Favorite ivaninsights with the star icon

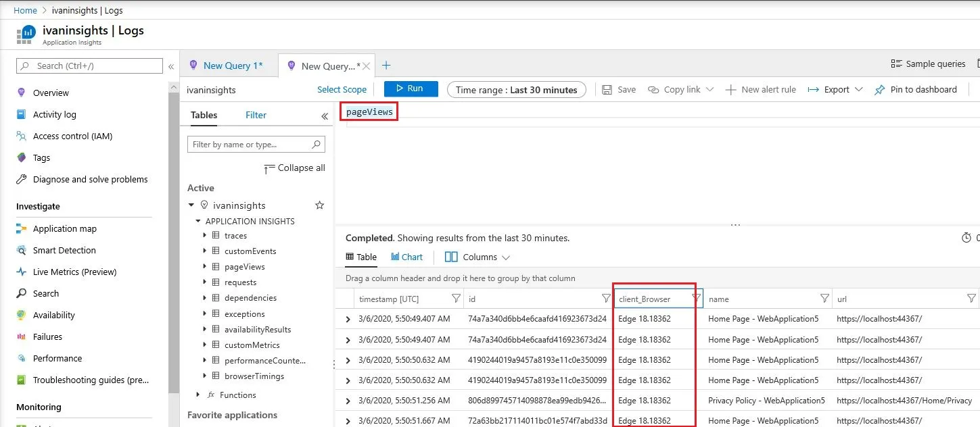click(x=320, y=205)
